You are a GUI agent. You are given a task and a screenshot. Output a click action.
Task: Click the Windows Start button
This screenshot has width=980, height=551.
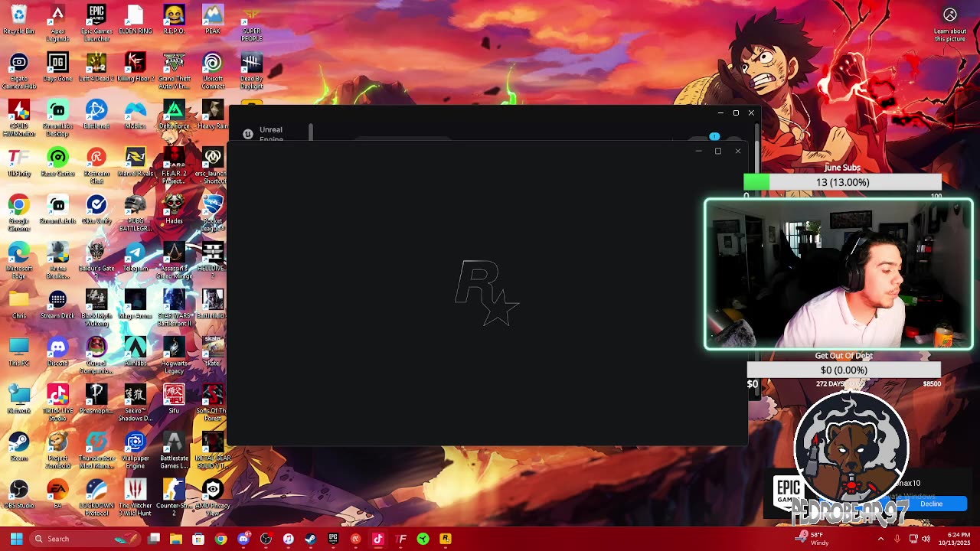pyautogui.click(x=16, y=539)
